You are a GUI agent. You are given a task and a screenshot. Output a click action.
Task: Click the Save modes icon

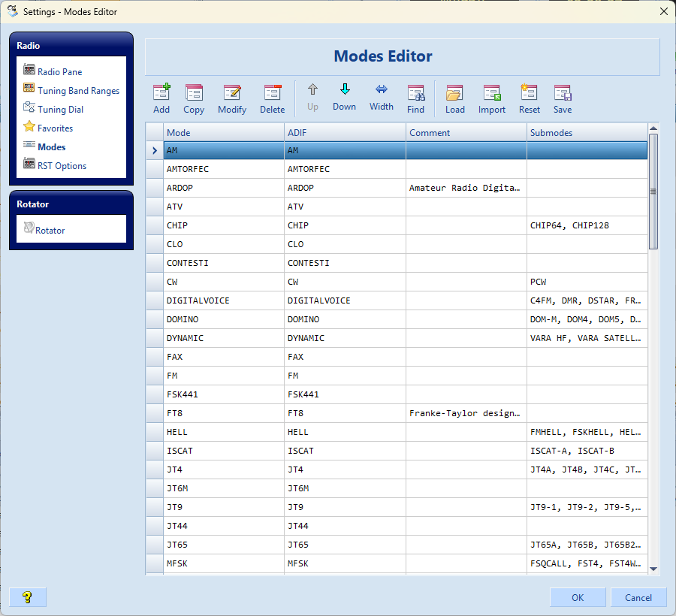click(563, 93)
